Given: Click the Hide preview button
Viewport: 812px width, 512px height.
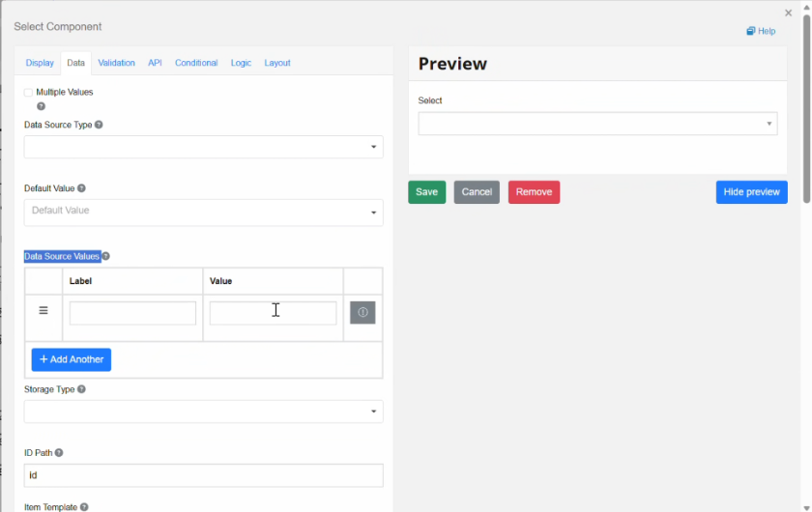Looking at the screenshot, I should (x=751, y=192).
